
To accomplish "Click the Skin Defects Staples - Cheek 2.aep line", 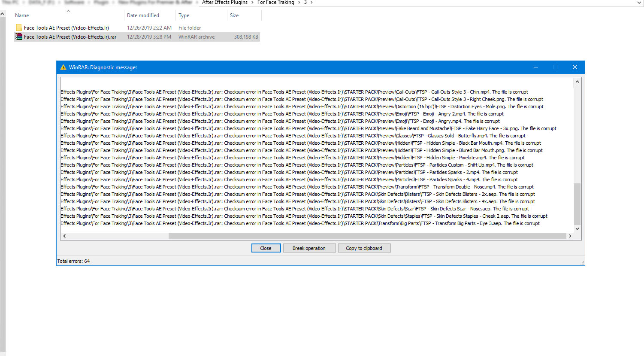I will point(304,216).
